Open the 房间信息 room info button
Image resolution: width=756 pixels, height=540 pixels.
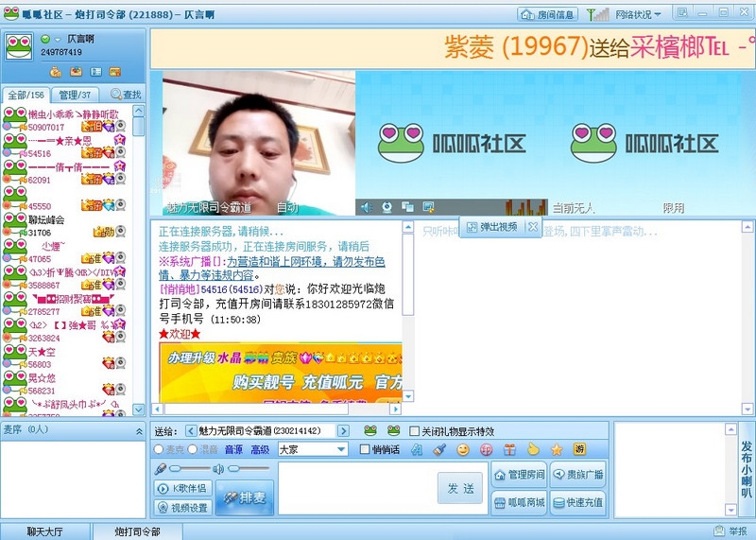coord(548,14)
